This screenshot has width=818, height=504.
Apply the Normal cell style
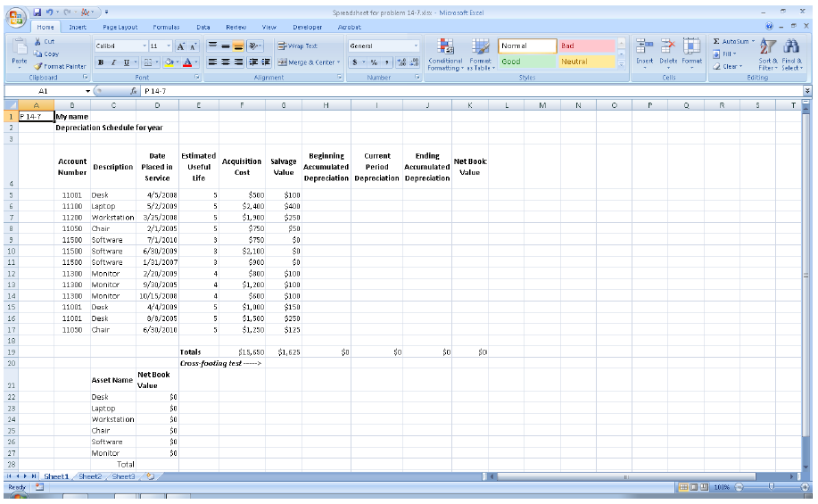click(527, 45)
